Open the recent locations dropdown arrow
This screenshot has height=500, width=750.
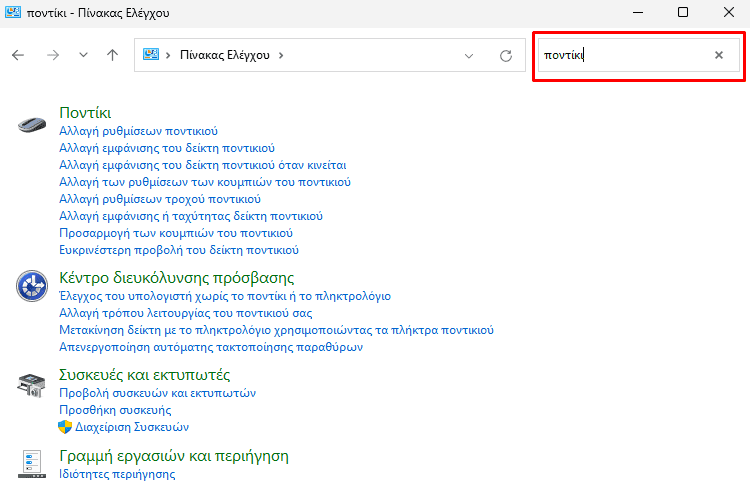(x=83, y=55)
